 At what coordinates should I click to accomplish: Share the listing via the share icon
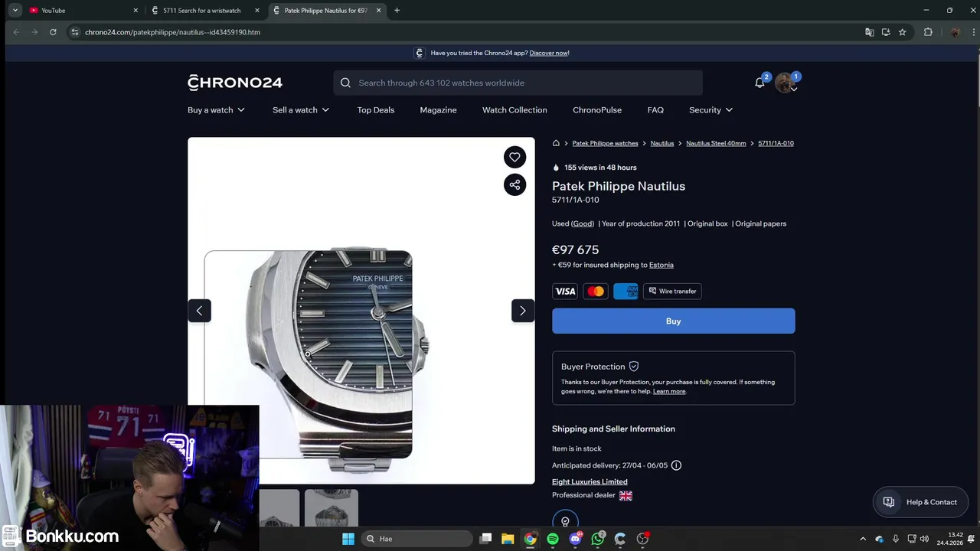(x=514, y=184)
